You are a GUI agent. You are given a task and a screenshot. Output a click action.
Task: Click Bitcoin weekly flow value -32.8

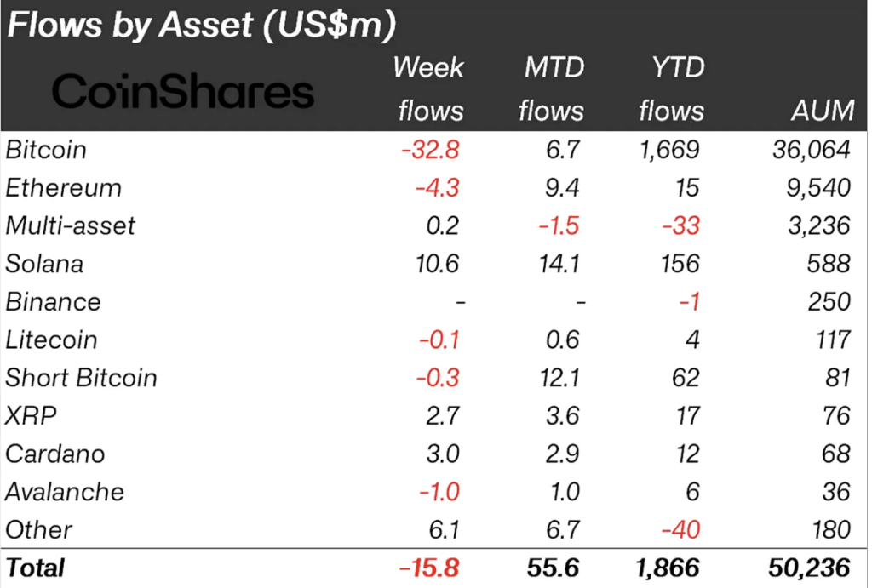tap(430, 150)
